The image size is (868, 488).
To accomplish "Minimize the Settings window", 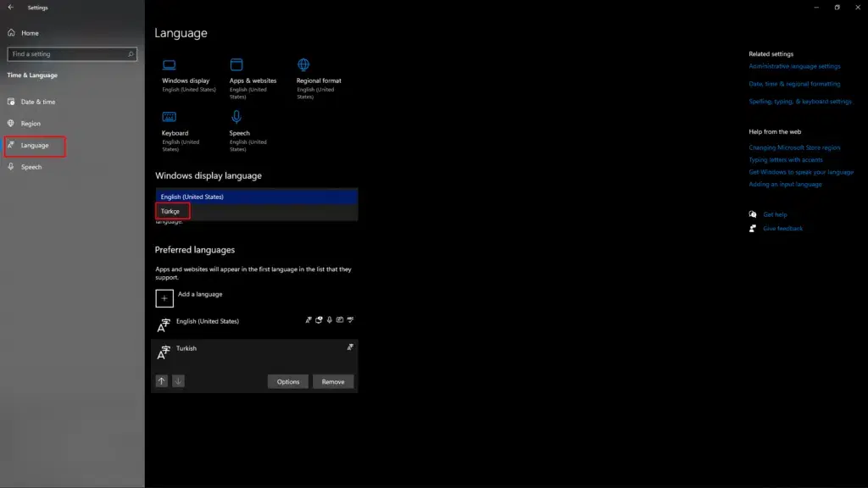I will pyautogui.click(x=816, y=7).
